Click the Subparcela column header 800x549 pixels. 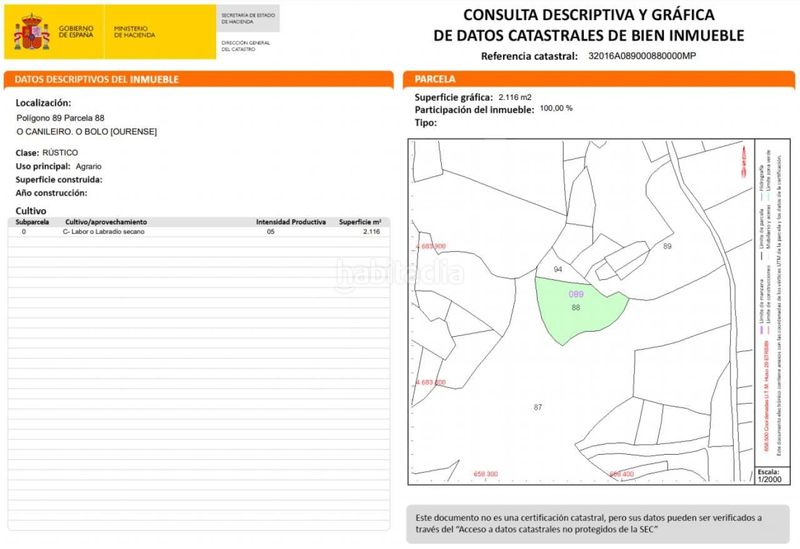pyautogui.click(x=32, y=222)
